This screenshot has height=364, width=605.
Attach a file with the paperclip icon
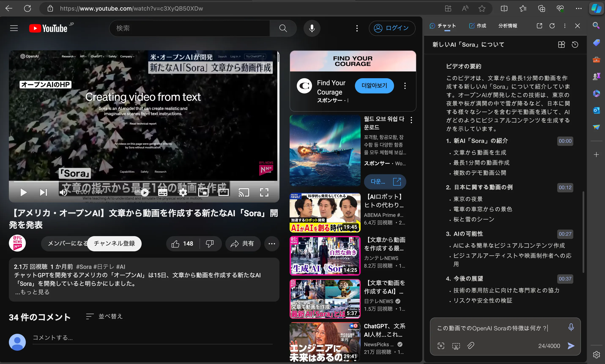click(x=471, y=346)
